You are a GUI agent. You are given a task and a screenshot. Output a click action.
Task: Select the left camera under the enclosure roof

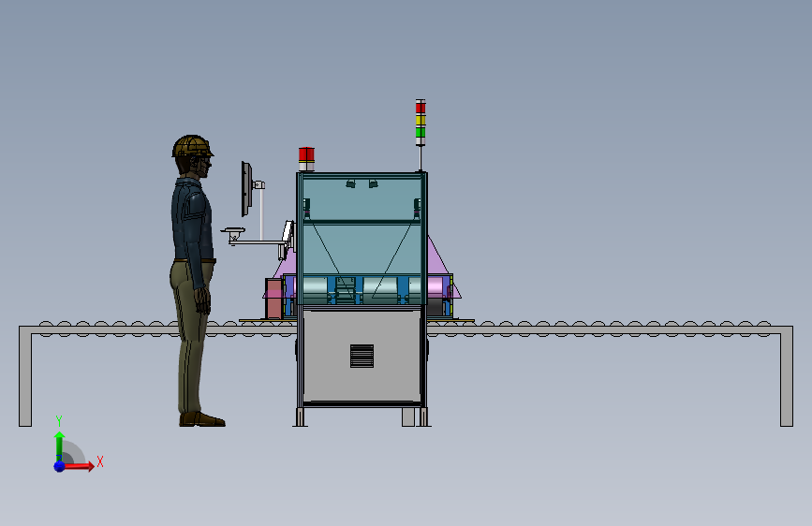[350, 183]
